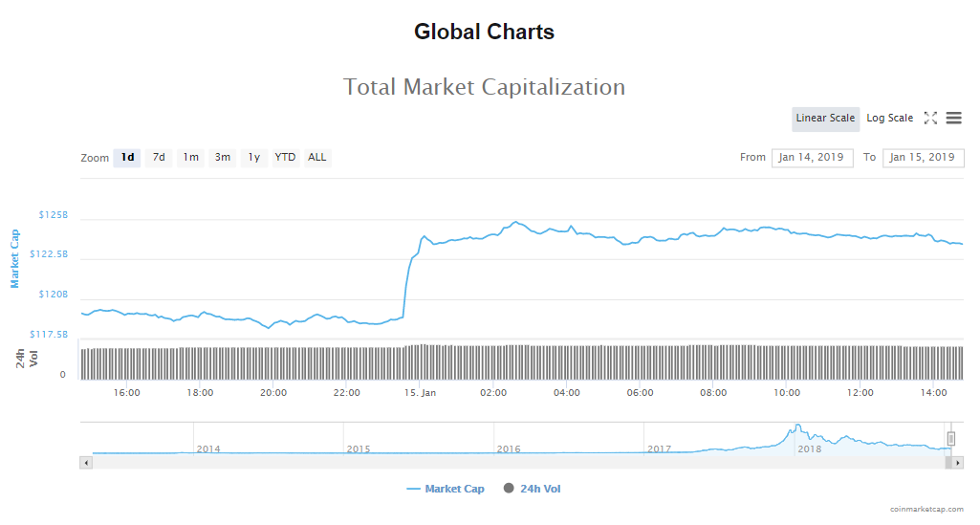Select the 7d zoom range
The width and height of the screenshot is (980, 525).
point(159,158)
